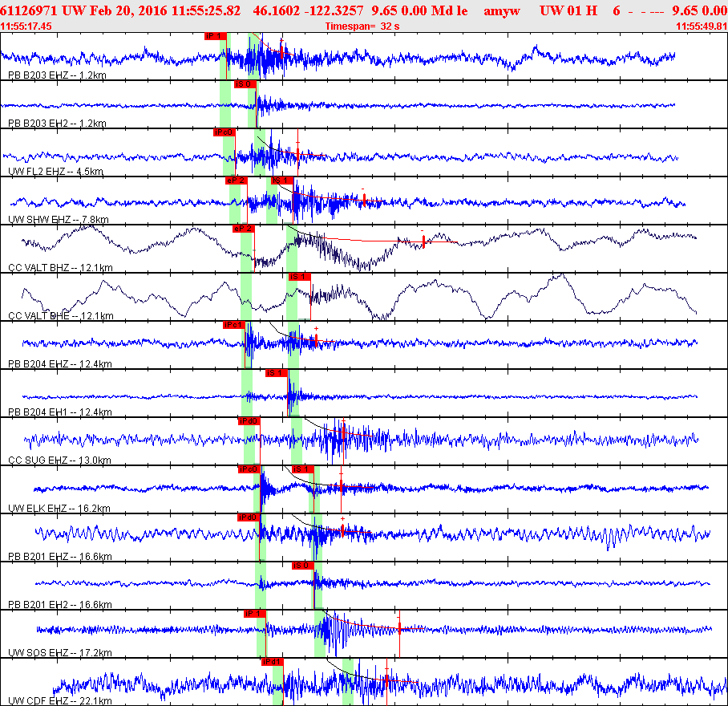Click the coda end marker on UW SHW EHZ trace

click(x=365, y=201)
